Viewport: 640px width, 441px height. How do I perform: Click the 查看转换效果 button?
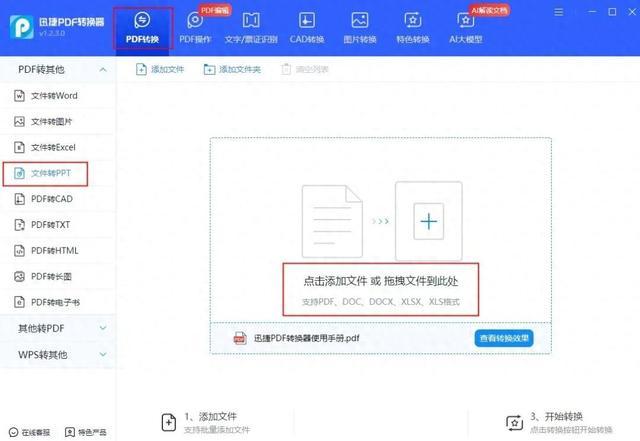click(504, 338)
